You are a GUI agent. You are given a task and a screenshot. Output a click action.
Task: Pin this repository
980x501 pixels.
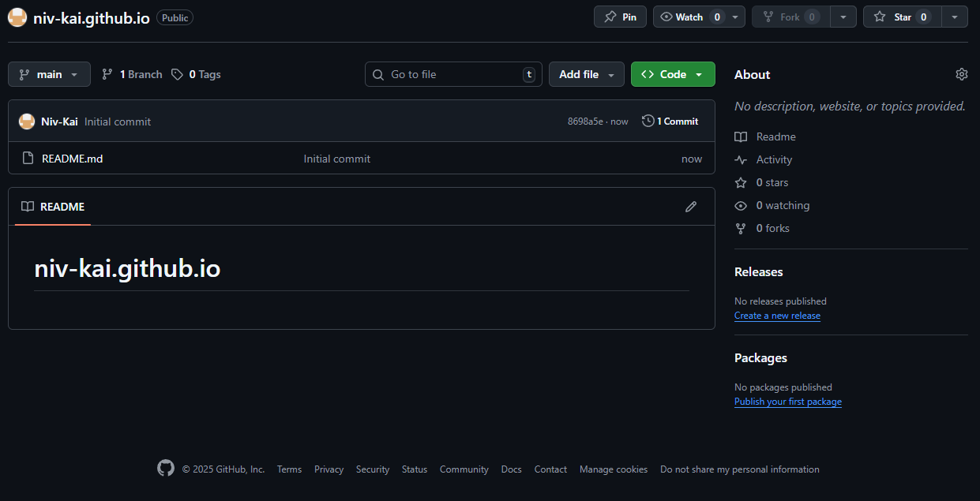click(620, 17)
